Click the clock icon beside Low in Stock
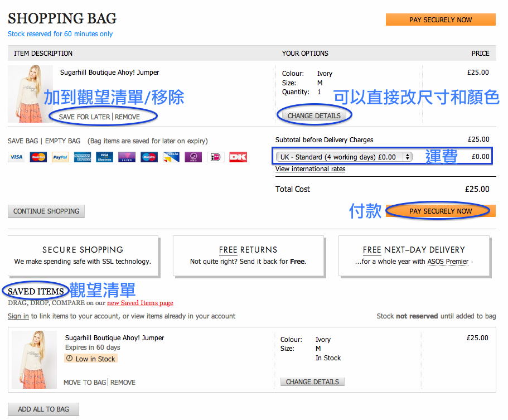Image resolution: width=508 pixels, height=420 pixels. pos(69,359)
